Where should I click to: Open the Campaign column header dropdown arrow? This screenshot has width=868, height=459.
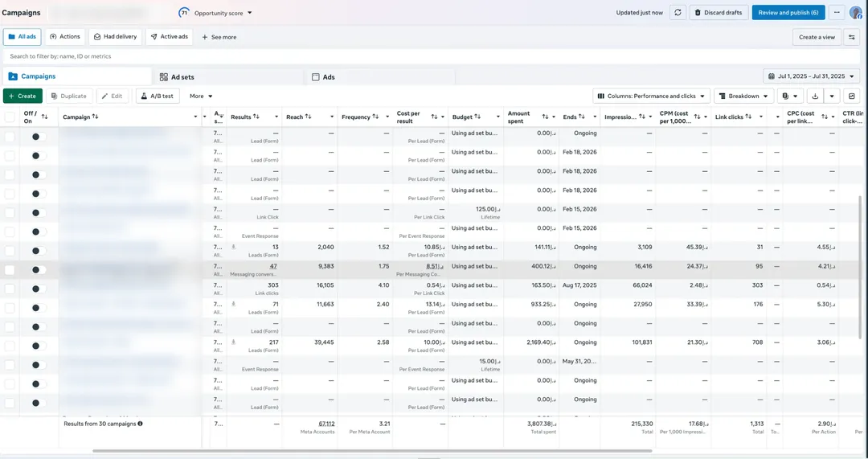pos(195,117)
